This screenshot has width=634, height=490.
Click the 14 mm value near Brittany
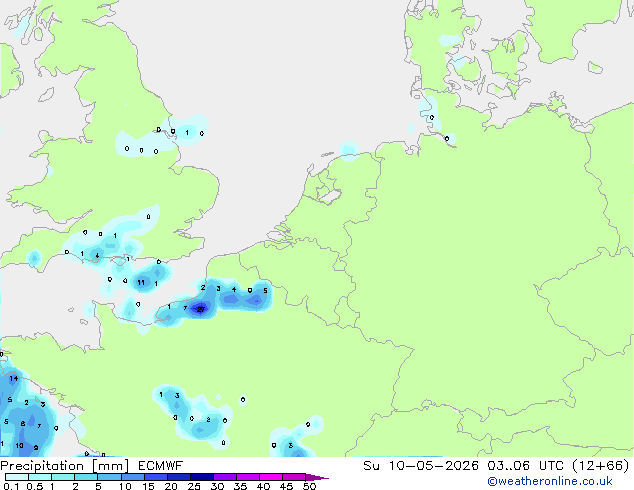[14, 378]
